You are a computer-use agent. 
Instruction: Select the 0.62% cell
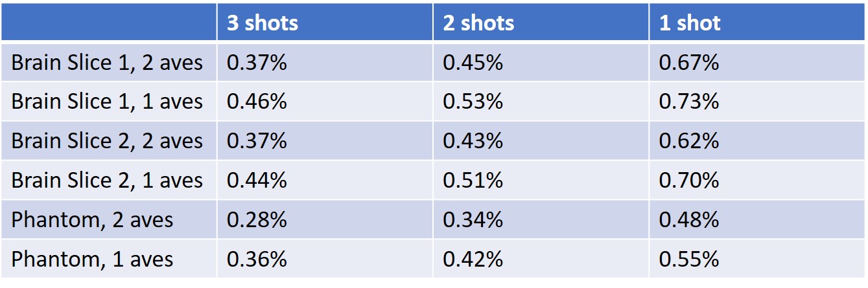click(x=689, y=141)
